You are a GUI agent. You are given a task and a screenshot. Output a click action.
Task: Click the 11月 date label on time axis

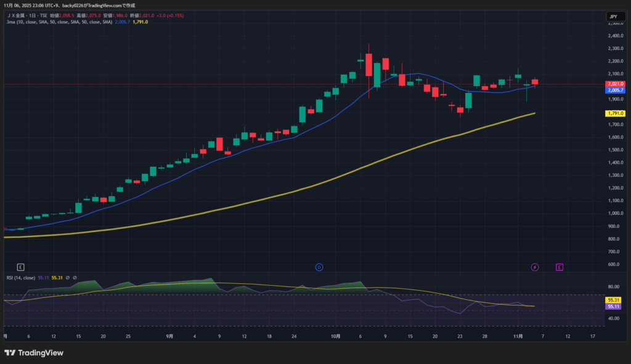click(x=518, y=336)
